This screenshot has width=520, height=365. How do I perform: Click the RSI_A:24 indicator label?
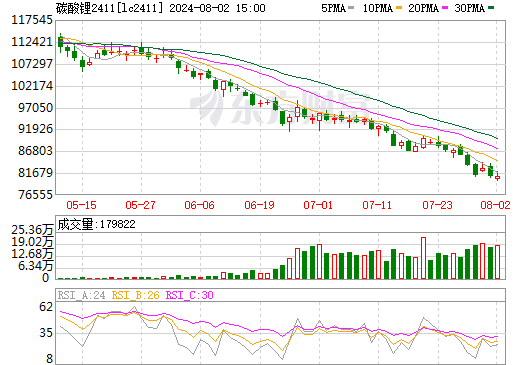click(81, 295)
